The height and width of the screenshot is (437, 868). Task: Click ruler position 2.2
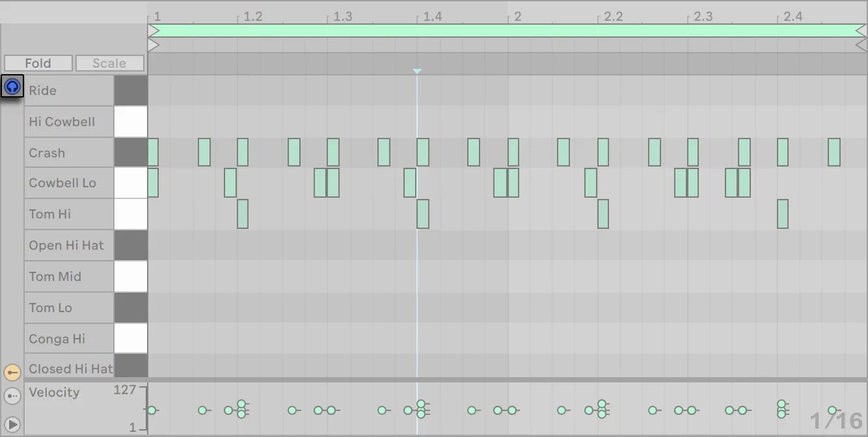[x=613, y=16]
